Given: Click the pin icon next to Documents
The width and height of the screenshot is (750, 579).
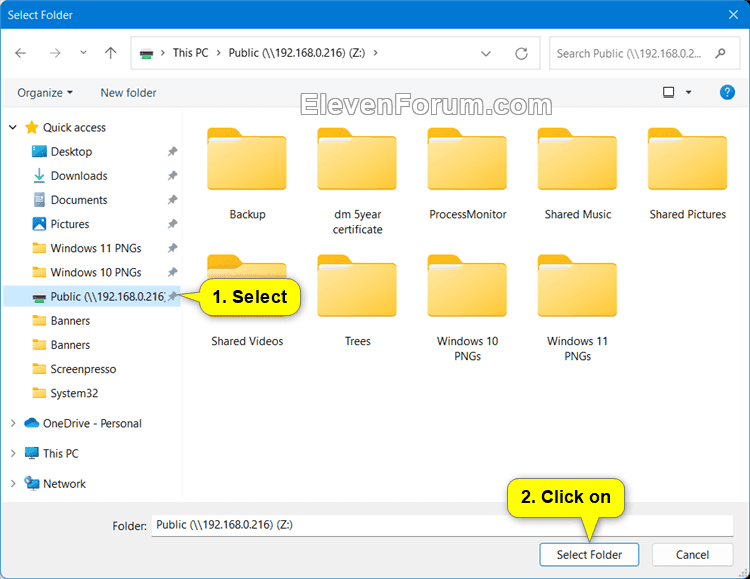Looking at the screenshot, I should [x=173, y=200].
